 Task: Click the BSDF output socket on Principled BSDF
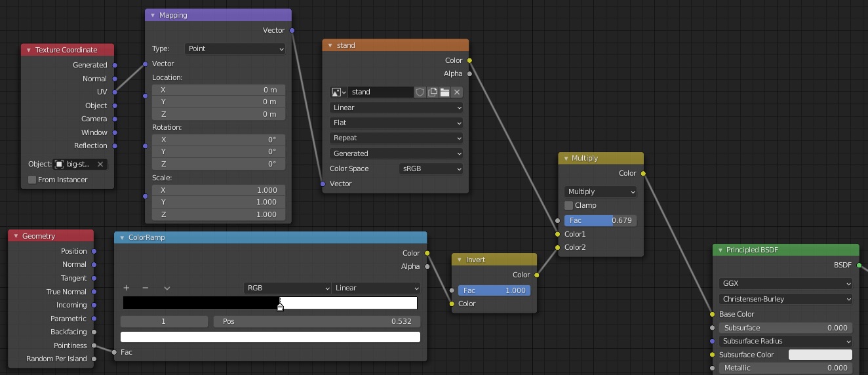(859, 265)
